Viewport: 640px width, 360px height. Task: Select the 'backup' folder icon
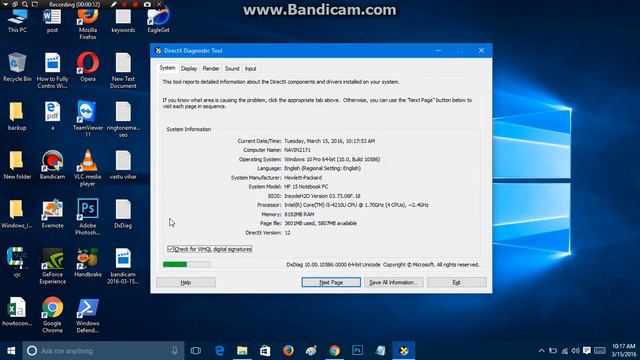click(17, 116)
